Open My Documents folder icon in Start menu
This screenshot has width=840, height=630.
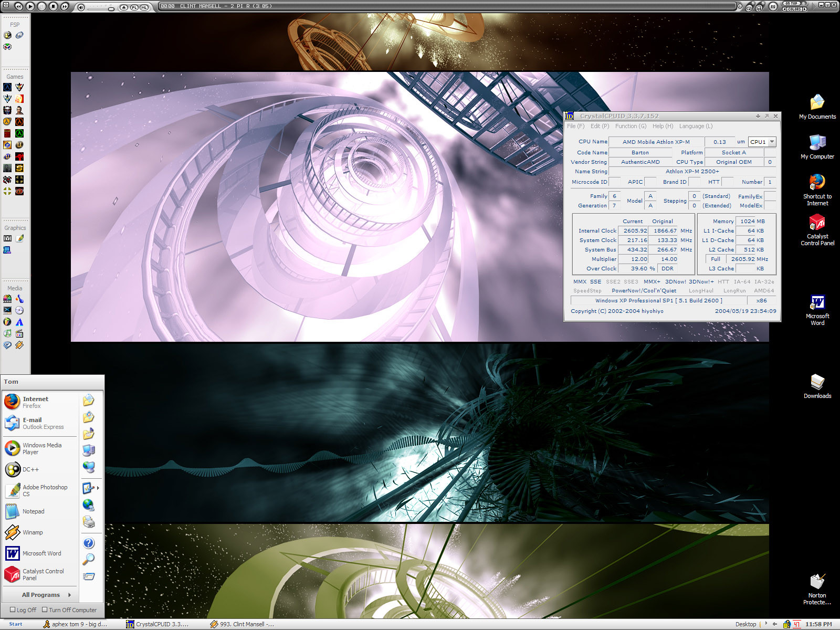pos(88,400)
